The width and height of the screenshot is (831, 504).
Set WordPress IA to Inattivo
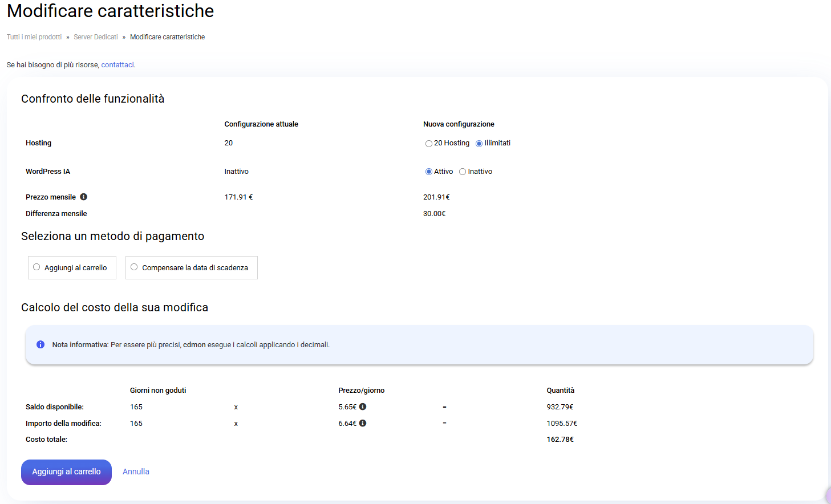(x=463, y=172)
